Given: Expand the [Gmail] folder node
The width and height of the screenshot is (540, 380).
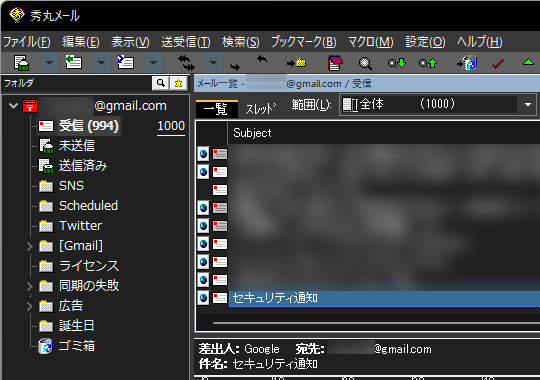Looking at the screenshot, I should point(30,246).
